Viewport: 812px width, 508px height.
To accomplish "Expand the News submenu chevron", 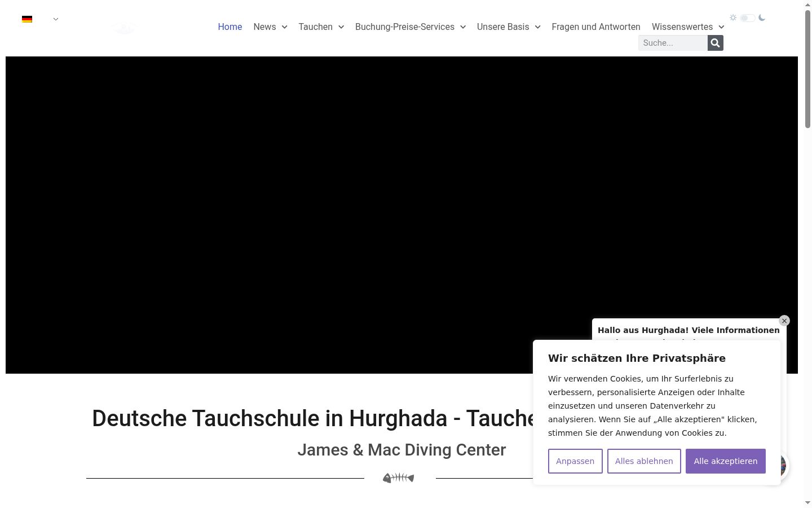I will pyautogui.click(x=284, y=27).
